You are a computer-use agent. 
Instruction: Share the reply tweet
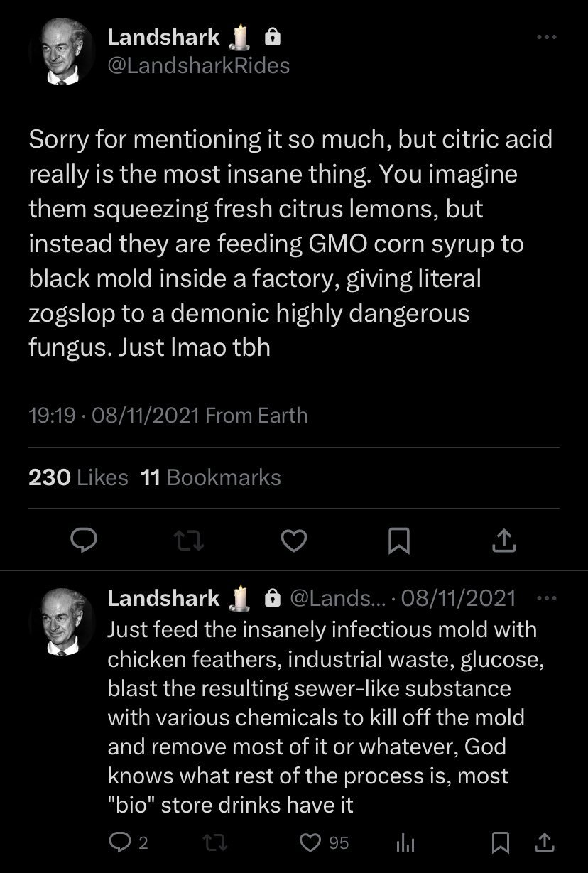click(544, 842)
